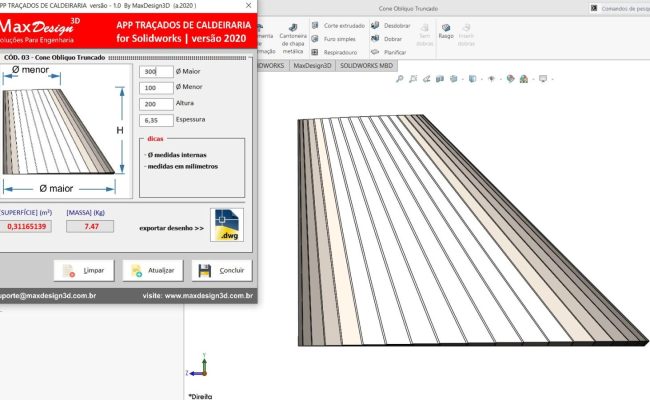Image resolution: width=650 pixels, height=400 pixels.
Task: Click the Apply scene icon
Action: click(x=524, y=79)
